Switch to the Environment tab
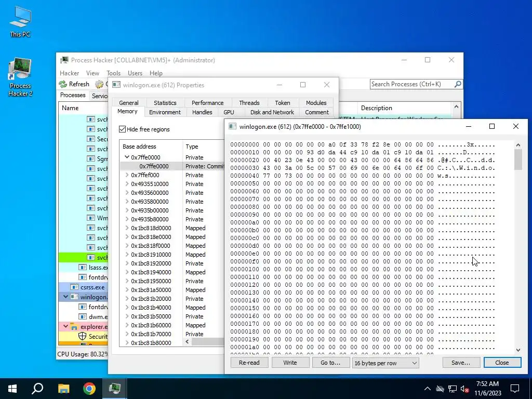The height and width of the screenshot is (399, 532). pos(165,112)
